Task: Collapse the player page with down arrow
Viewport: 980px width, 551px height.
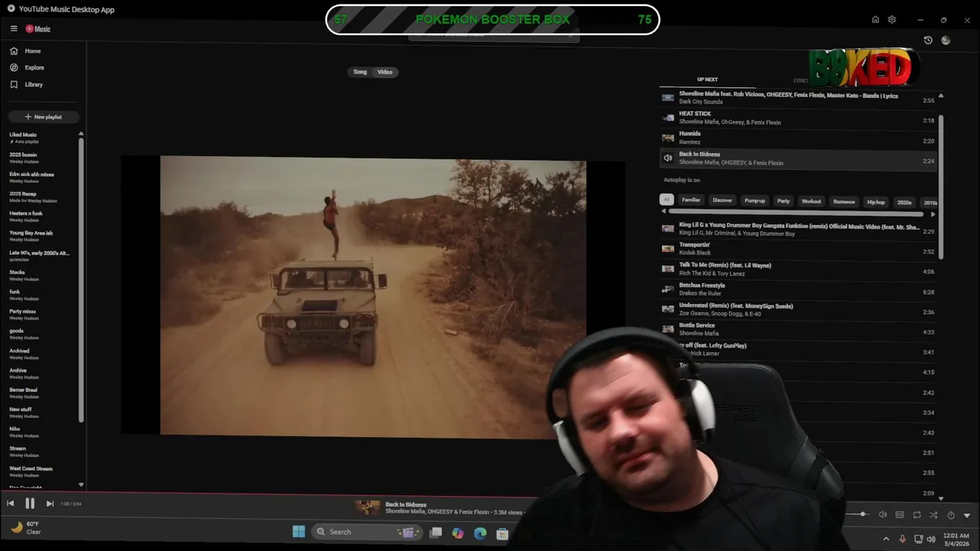Action: pyautogui.click(x=967, y=516)
